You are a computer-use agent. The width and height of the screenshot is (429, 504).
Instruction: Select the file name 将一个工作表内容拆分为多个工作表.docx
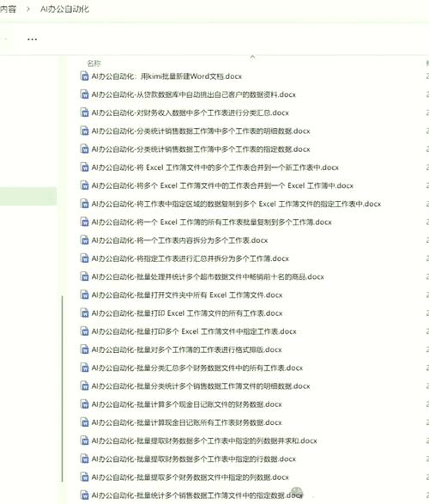(x=179, y=240)
